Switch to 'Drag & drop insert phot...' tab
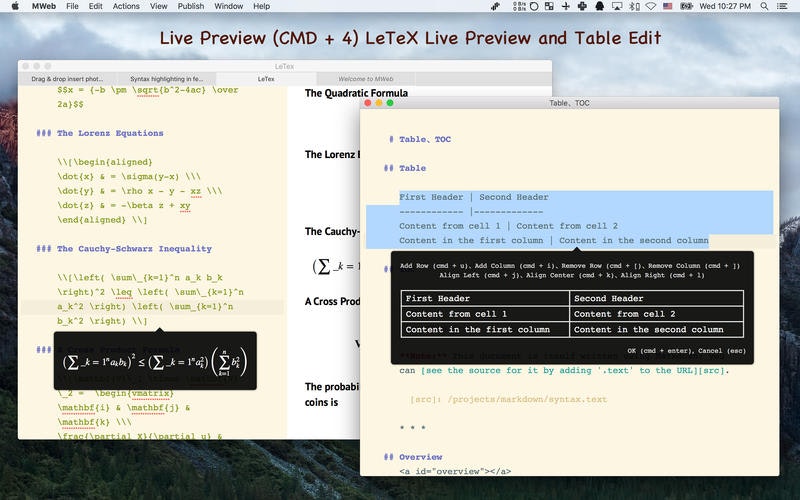The width and height of the screenshot is (800, 500). click(x=67, y=79)
